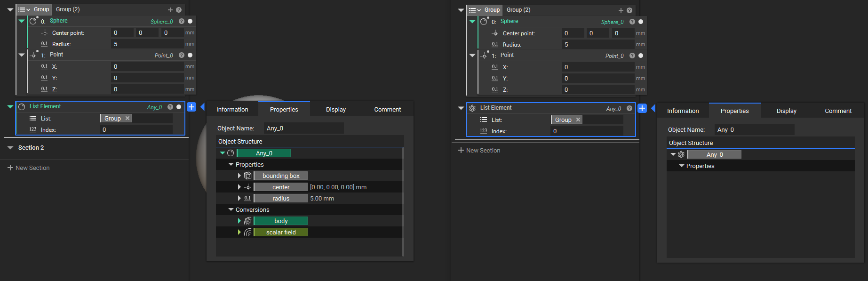
Task: Click the center point icon in Object Structure
Action: tap(247, 187)
